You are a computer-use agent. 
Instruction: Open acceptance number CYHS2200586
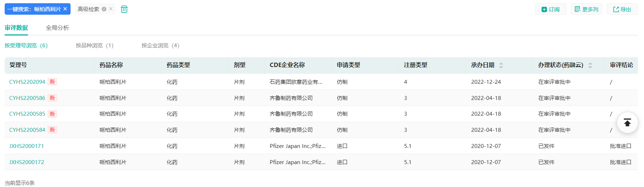(x=27, y=98)
